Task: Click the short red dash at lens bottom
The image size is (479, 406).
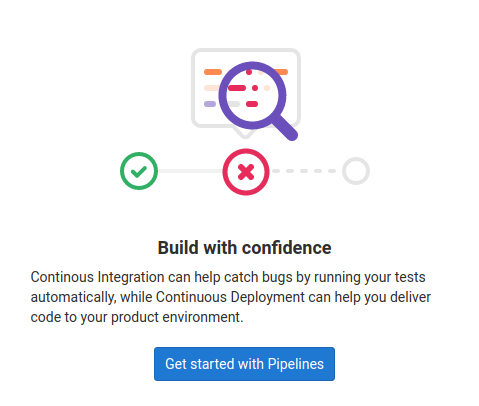Action: 252,104
